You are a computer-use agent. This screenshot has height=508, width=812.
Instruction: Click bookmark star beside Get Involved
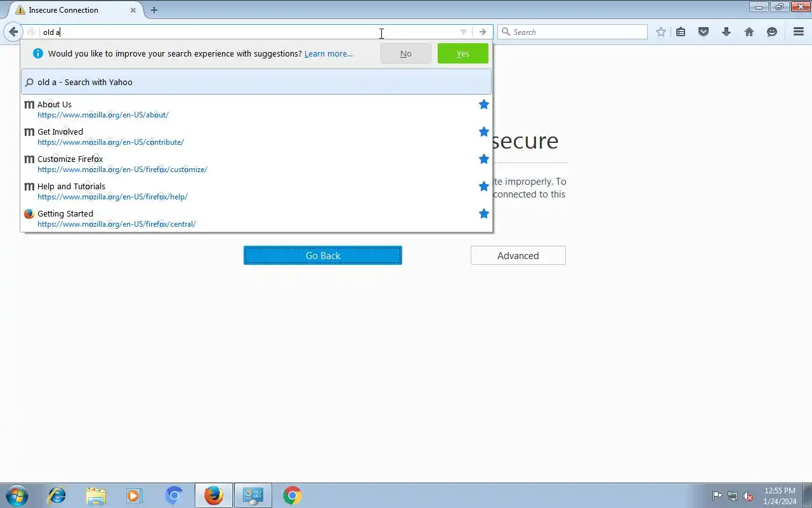pos(484,131)
